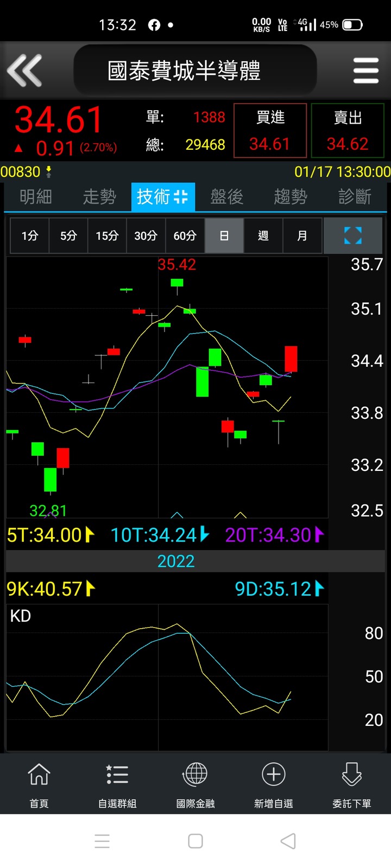Viewport: 391px width, 868px height.
Task: Tap the crosshair icon on 技術 tab
Action: point(181,197)
